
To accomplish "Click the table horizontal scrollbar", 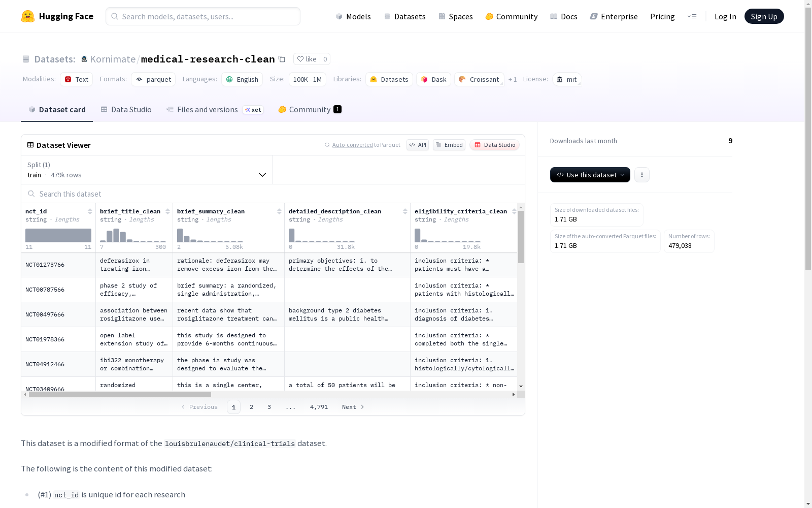I will click(x=120, y=394).
